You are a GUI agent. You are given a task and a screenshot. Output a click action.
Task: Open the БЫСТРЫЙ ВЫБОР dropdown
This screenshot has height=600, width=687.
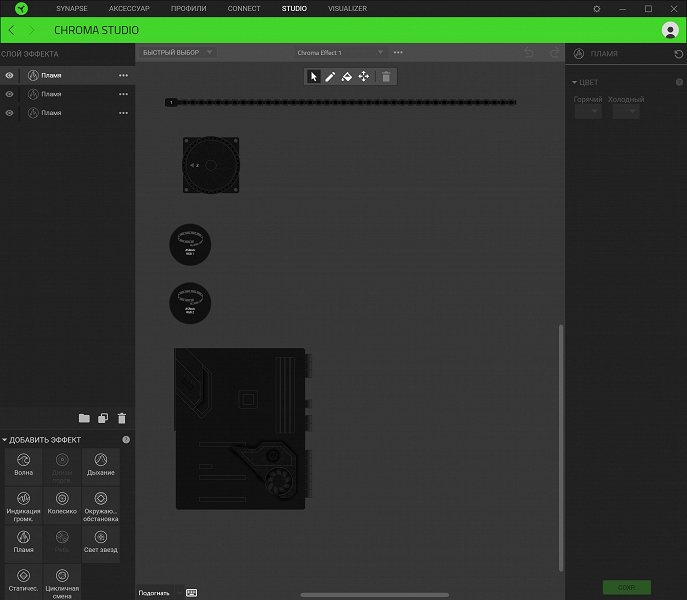(x=177, y=53)
